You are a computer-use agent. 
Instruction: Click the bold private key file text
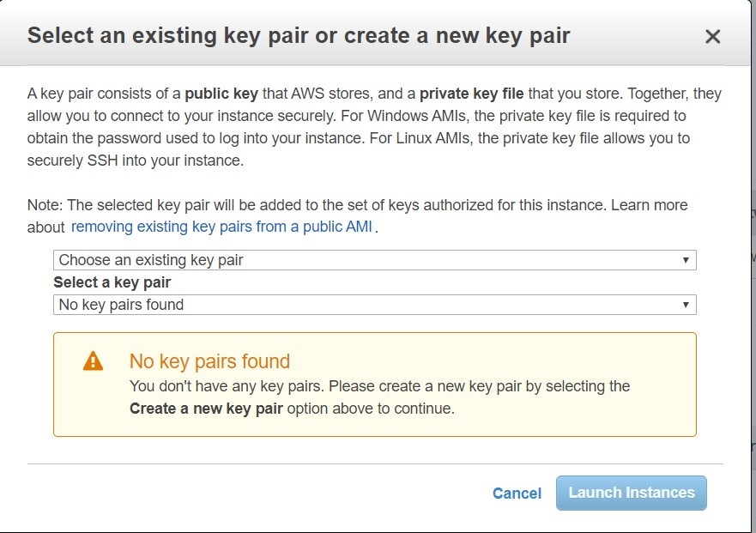[x=471, y=94]
